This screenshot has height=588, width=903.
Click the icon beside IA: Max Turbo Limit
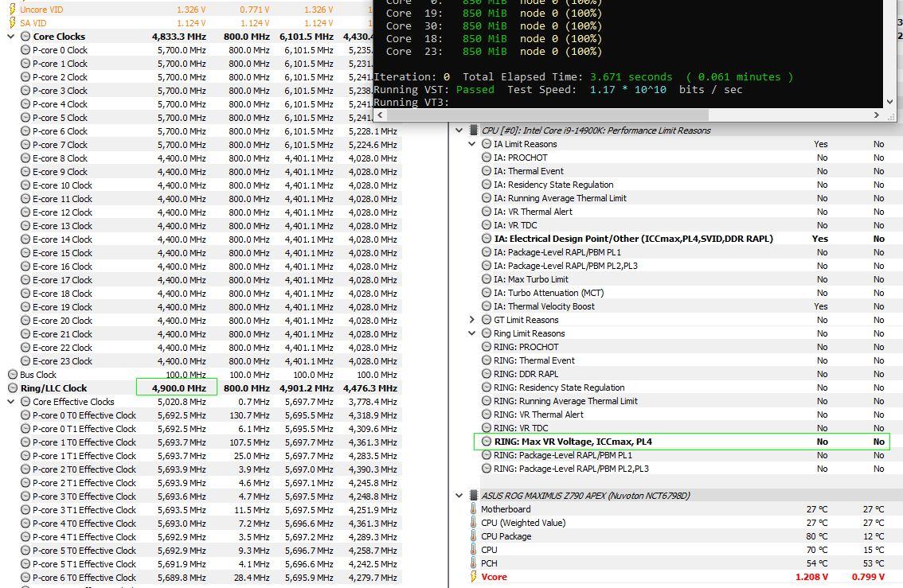tap(487, 279)
